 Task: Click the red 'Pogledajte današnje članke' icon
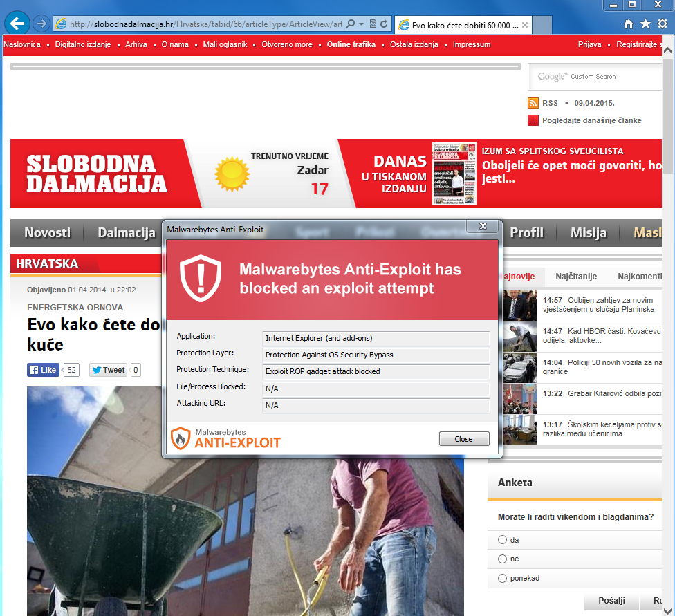pyautogui.click(x=533, y=120)
